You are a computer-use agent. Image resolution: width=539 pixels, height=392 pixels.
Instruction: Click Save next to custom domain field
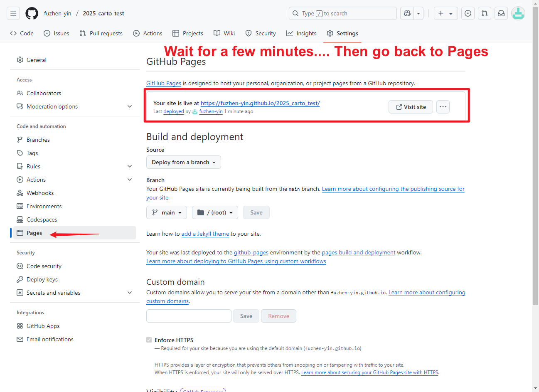246,316
